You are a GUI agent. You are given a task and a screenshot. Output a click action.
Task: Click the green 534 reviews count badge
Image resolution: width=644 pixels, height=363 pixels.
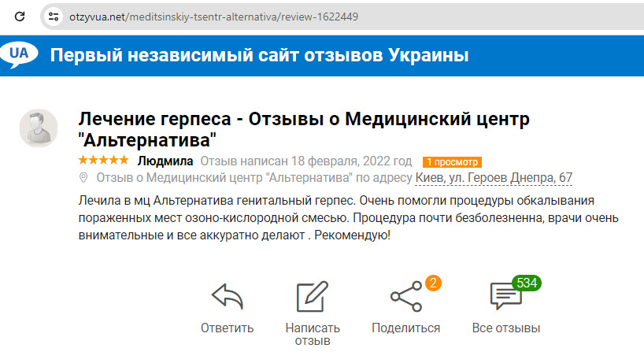[524, 283]
